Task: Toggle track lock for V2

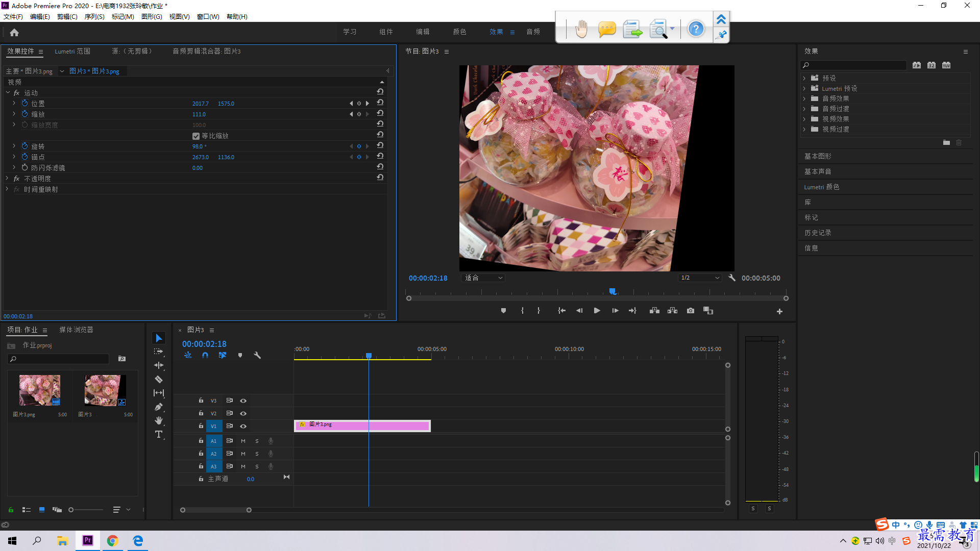Action: point(201,413)
